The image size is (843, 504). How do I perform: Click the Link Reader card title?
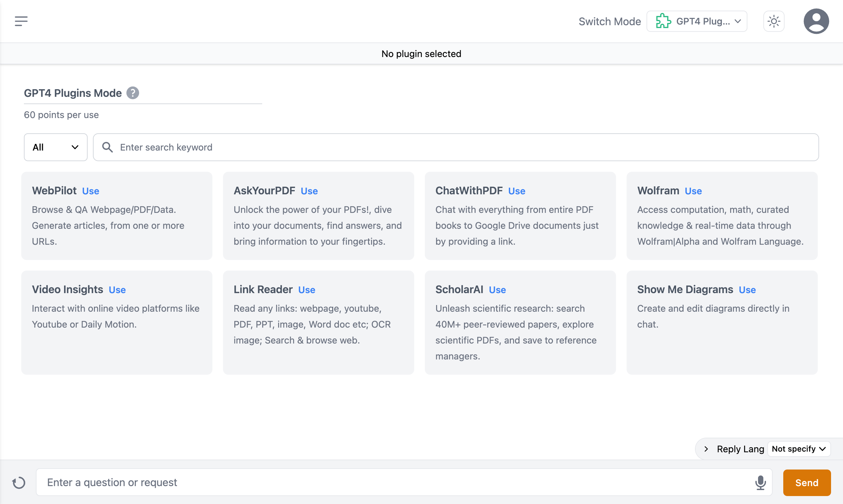click(x=263, y=289)
